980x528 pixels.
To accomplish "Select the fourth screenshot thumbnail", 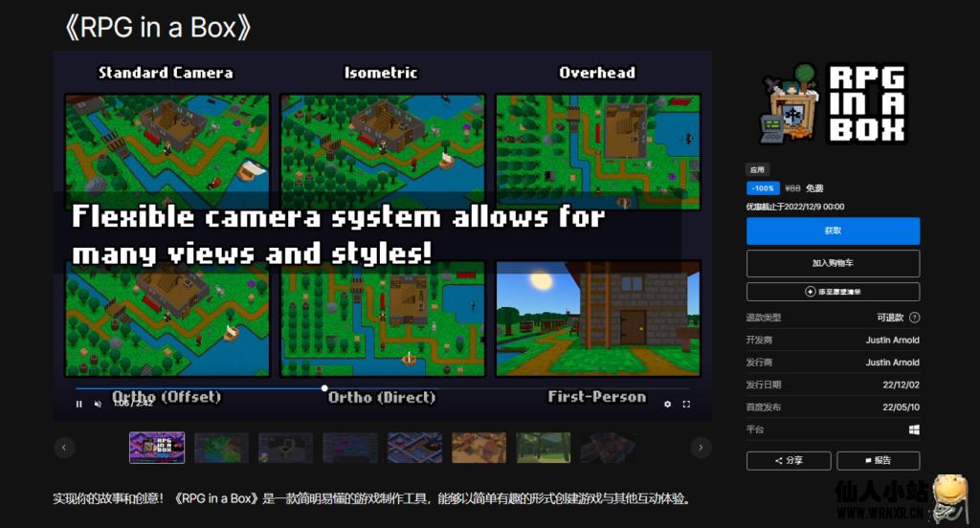I will (x=350, y=448).
